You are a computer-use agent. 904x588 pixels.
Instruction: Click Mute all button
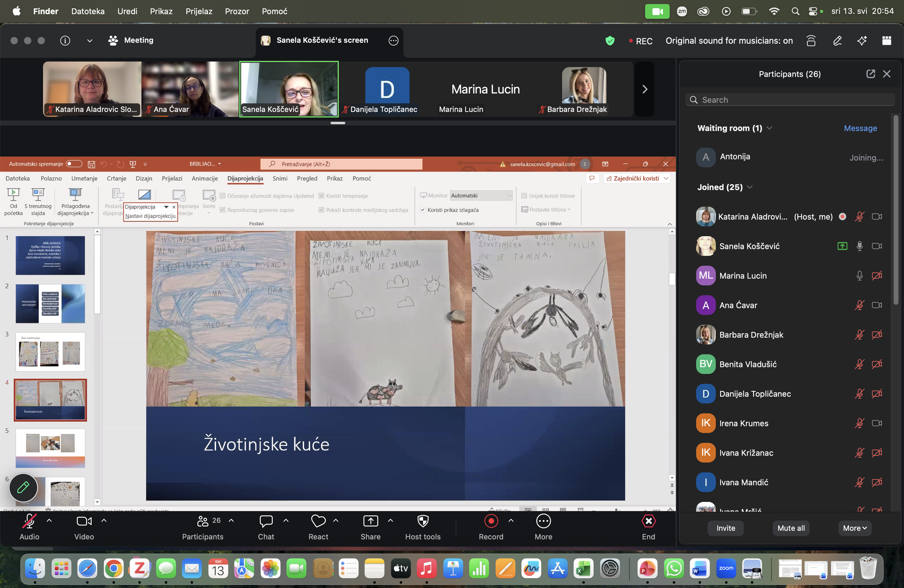pos(791,528)
